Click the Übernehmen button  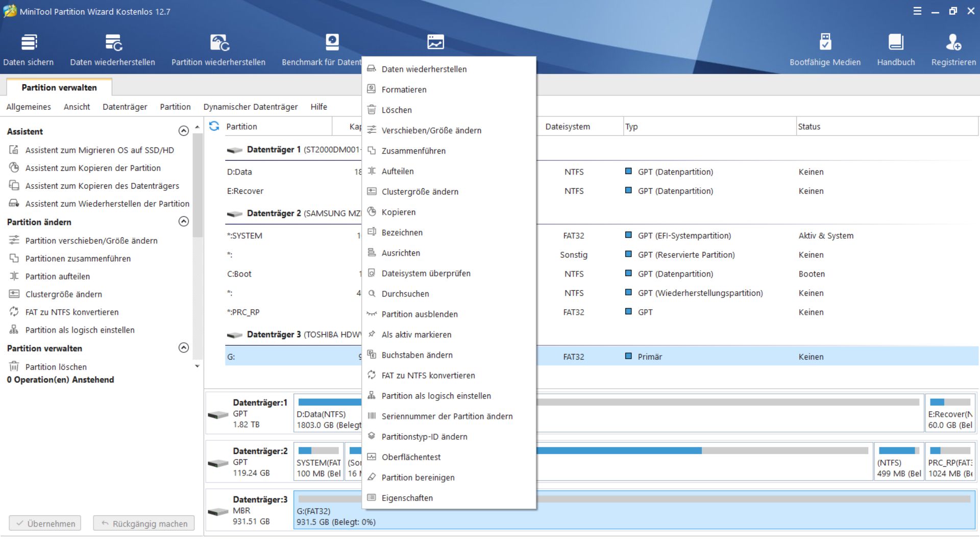coord(45,523)
